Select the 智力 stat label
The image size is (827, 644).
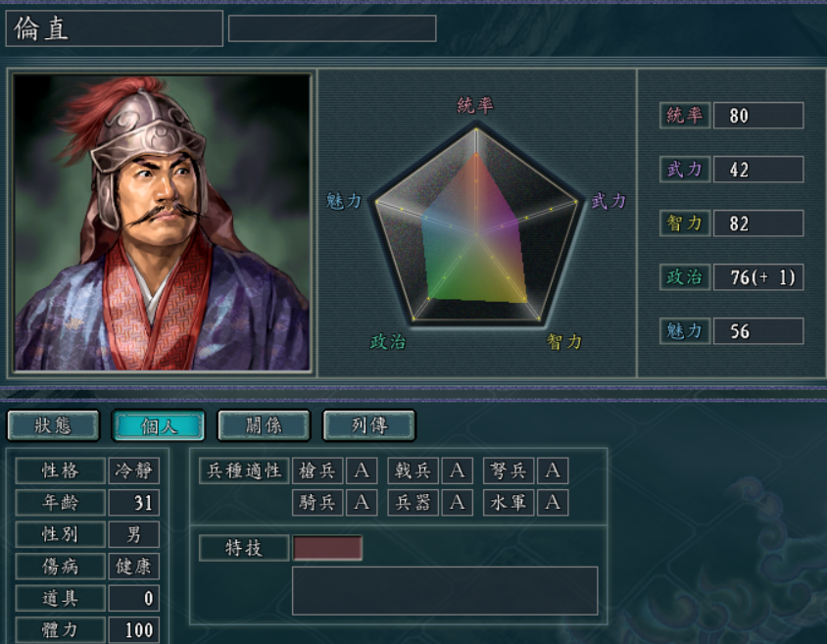(x=684, y=223)
